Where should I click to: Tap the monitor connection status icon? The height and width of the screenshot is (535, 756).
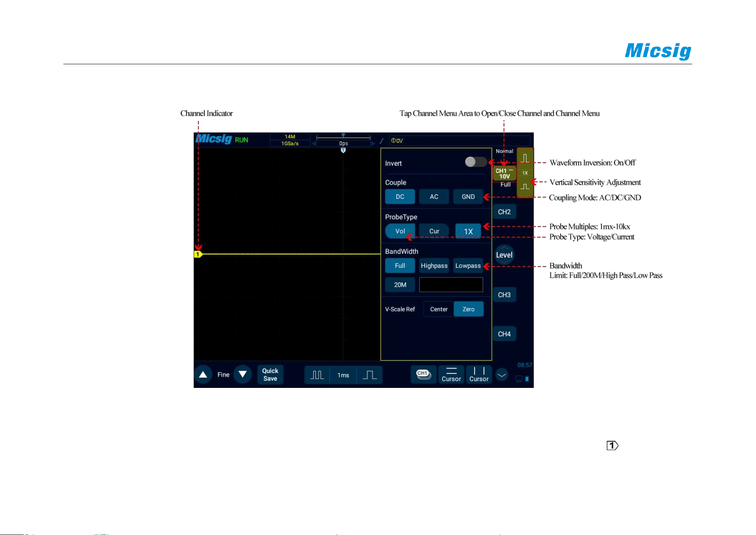point(519,379)
